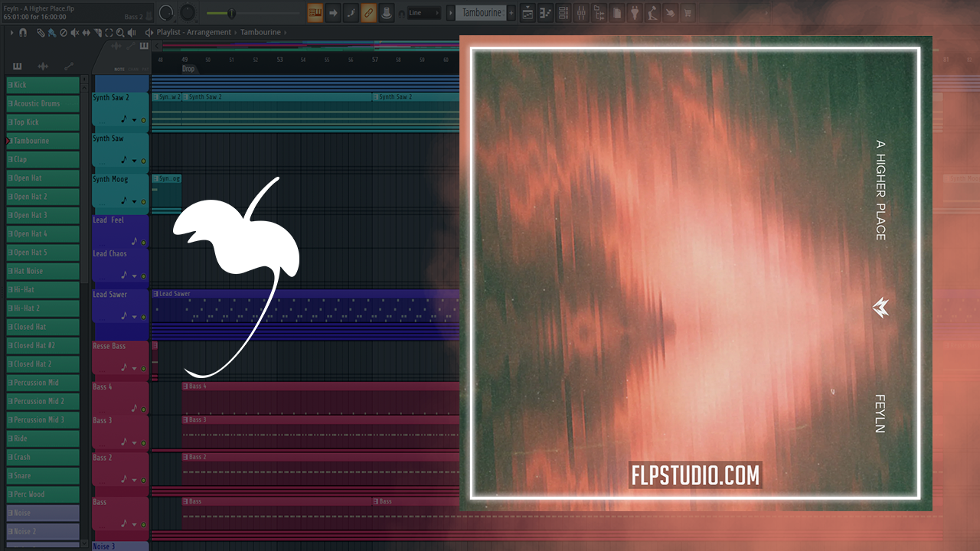Add new pattern with plus button
Screen dimensions: 980x551
[x=511, y=13]
